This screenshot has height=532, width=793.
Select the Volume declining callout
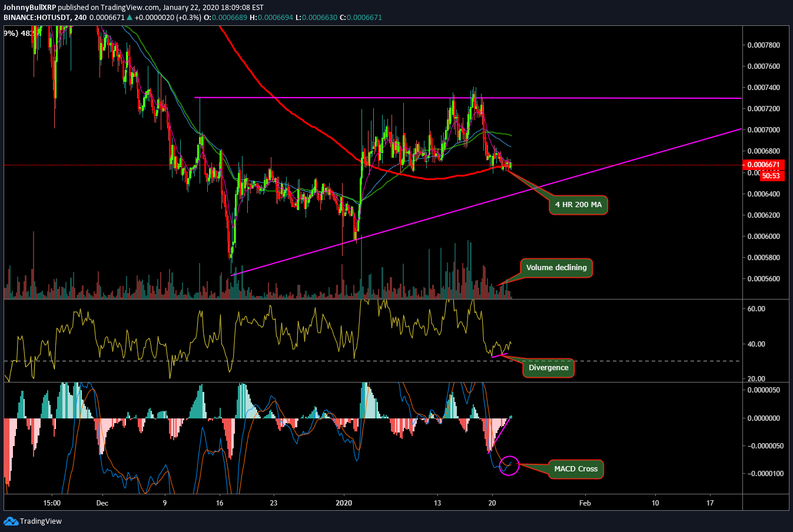(556, 268)
